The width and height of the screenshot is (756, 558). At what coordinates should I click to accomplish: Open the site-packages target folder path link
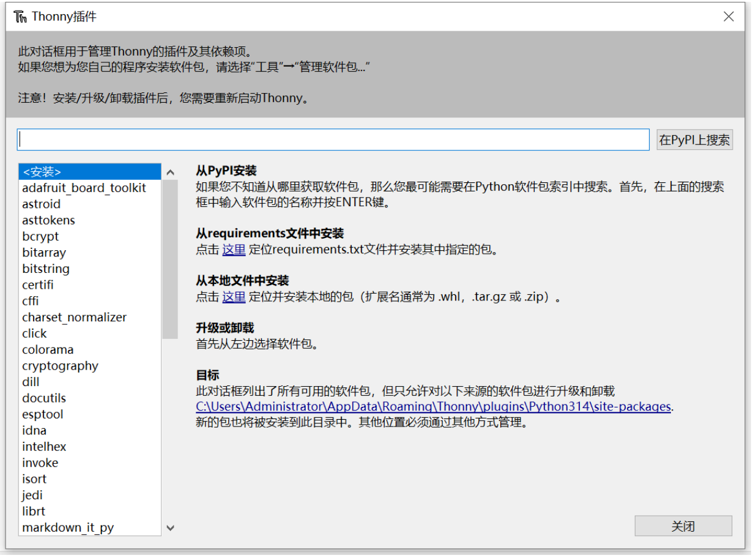click(x=433, y=407)
